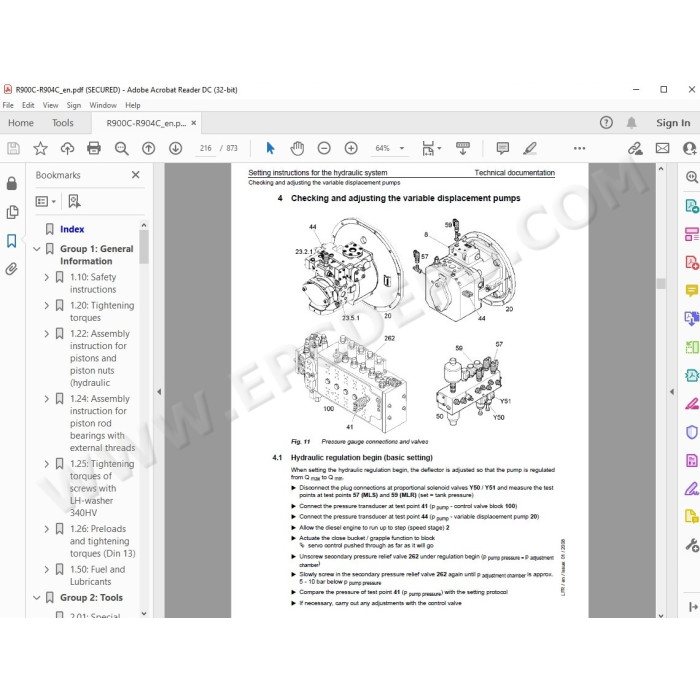The image size is (700, 700).
Task: Star this file as favorite
Action: coord(40,148)
